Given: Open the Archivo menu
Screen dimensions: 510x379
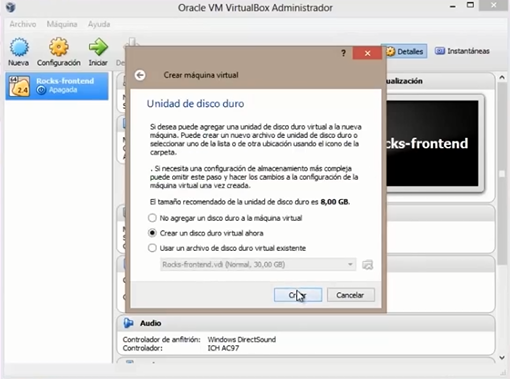Looking at the screenshot, I should [23, 24].
